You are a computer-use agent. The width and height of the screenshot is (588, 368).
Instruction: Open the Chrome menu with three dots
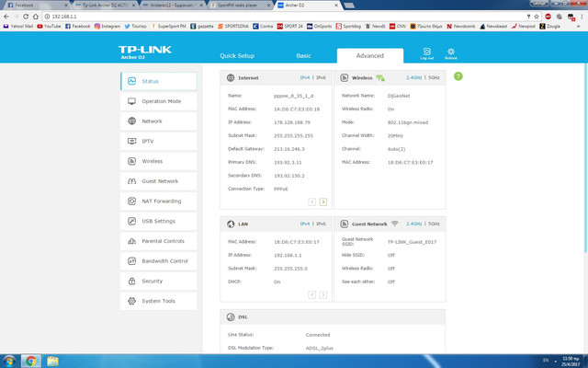point(582,17)
